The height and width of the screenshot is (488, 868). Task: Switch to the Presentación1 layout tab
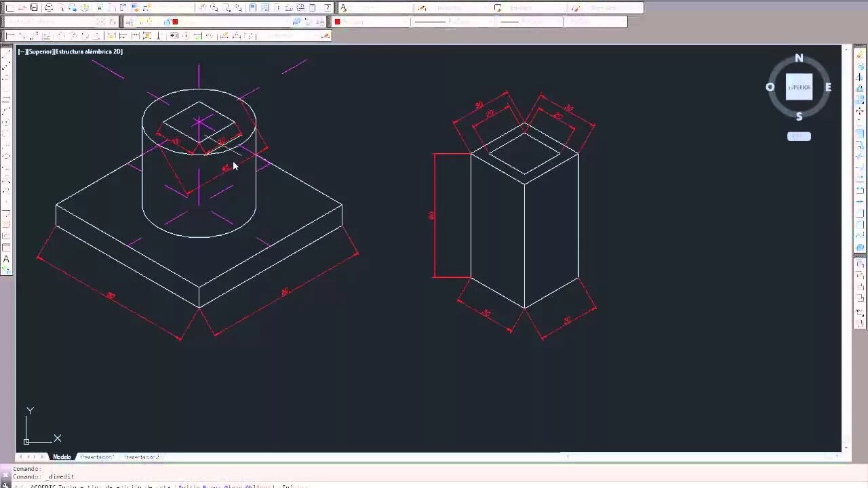[x=96, y=457]
